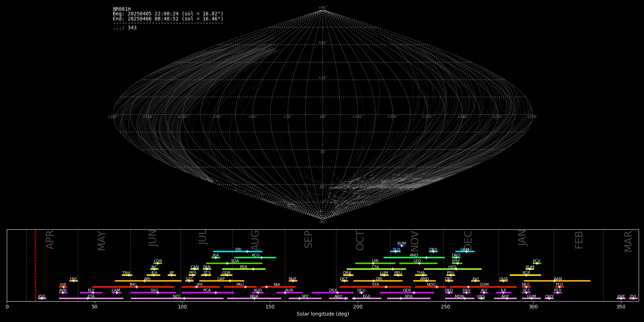Click the QUA shower peak marker
This screenshot has width=644, height=322.
503,281
